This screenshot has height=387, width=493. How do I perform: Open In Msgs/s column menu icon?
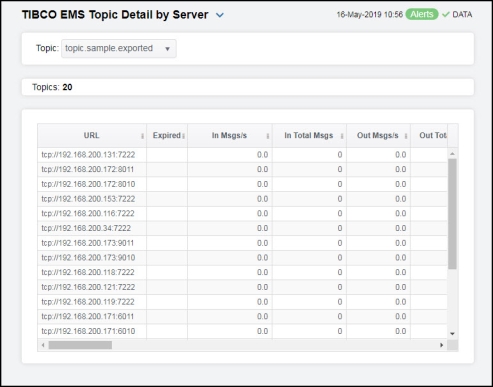pyautogui.click(x=268, y=136)
